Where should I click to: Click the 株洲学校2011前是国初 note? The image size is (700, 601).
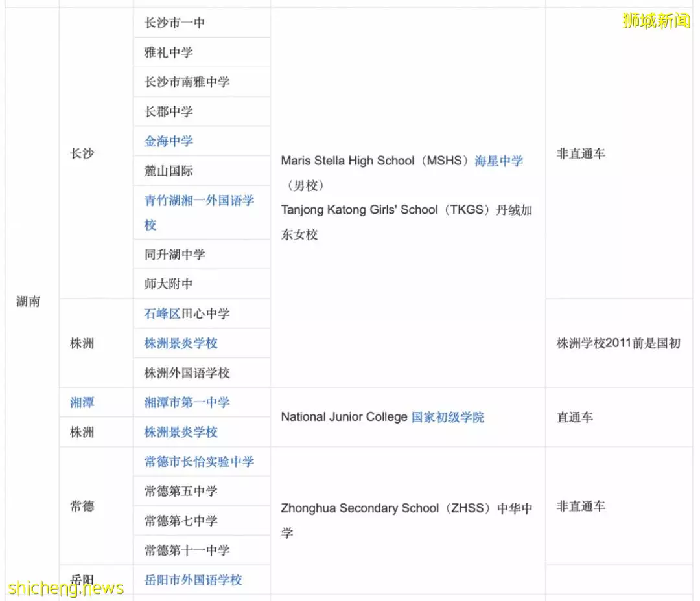[x=618, y=343]
